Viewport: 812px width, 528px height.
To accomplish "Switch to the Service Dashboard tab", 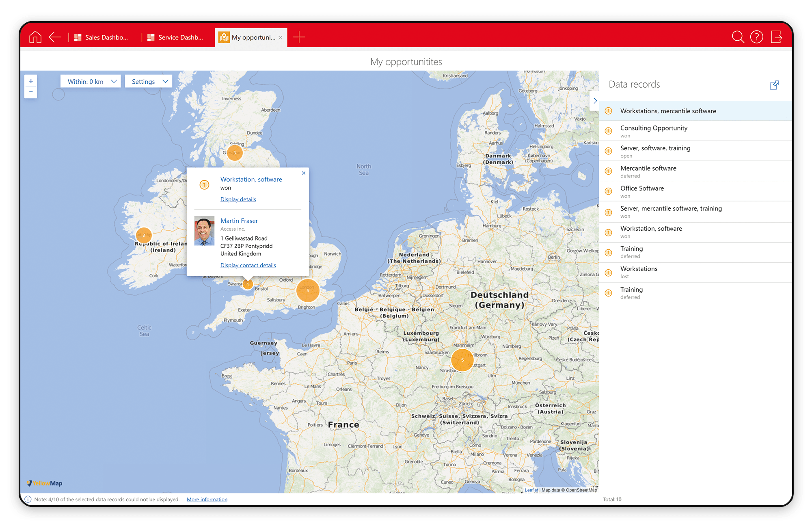I will pos(175,37).
